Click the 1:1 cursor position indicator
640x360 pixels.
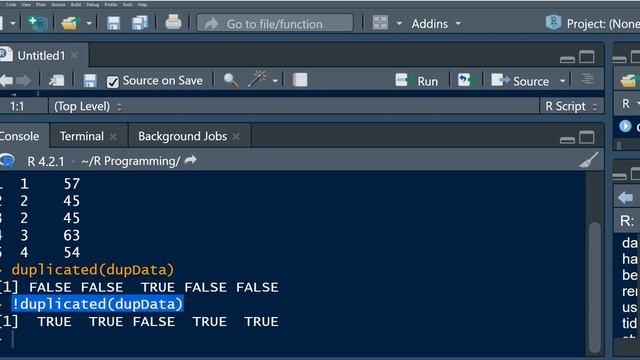click(x=17, y=107)
